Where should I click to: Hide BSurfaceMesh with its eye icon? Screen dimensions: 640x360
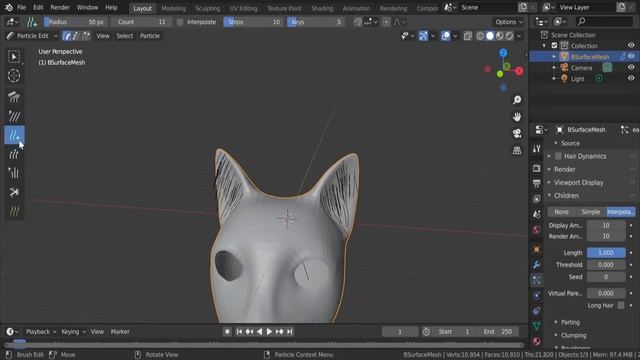pos(631,56)
